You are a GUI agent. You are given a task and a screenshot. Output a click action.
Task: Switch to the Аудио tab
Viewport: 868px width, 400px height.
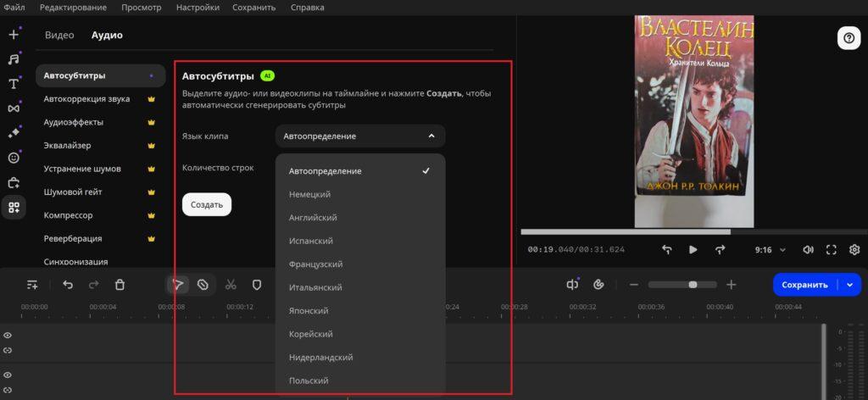pyautogui.click(x=107, y=35)
